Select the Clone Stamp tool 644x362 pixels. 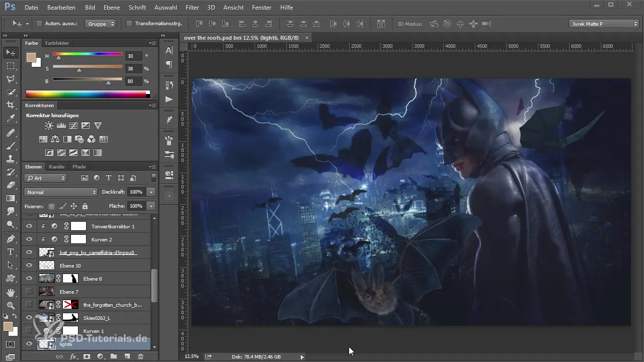(x=11, y=158)
